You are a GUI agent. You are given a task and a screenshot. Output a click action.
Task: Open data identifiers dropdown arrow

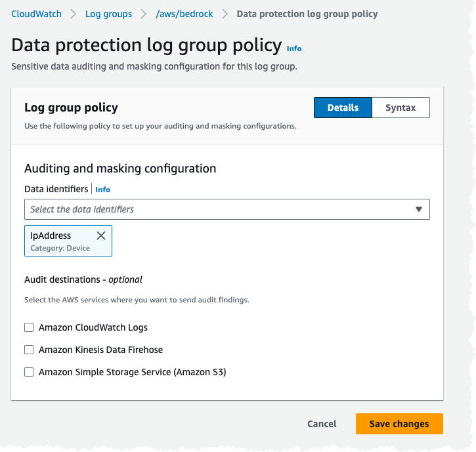tap(419, 209)
